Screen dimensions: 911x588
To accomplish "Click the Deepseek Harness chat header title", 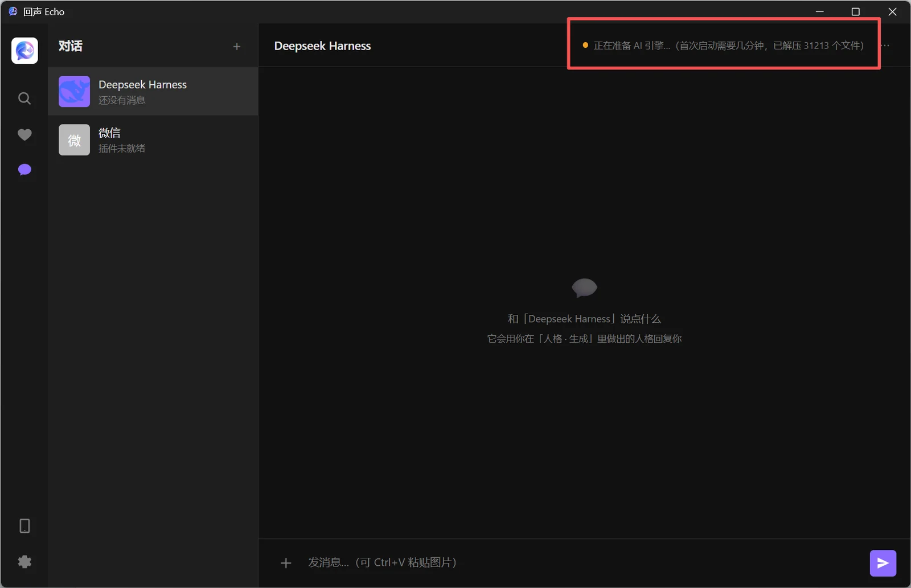I will 322,46.
